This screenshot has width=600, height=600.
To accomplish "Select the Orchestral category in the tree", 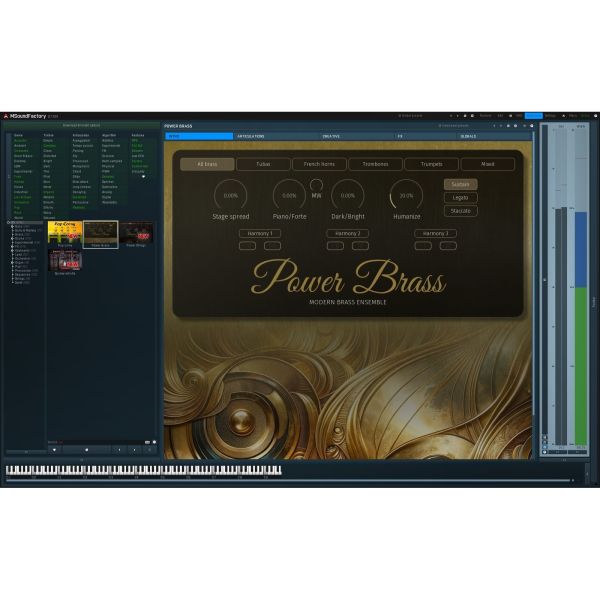I will pos(22,259).
